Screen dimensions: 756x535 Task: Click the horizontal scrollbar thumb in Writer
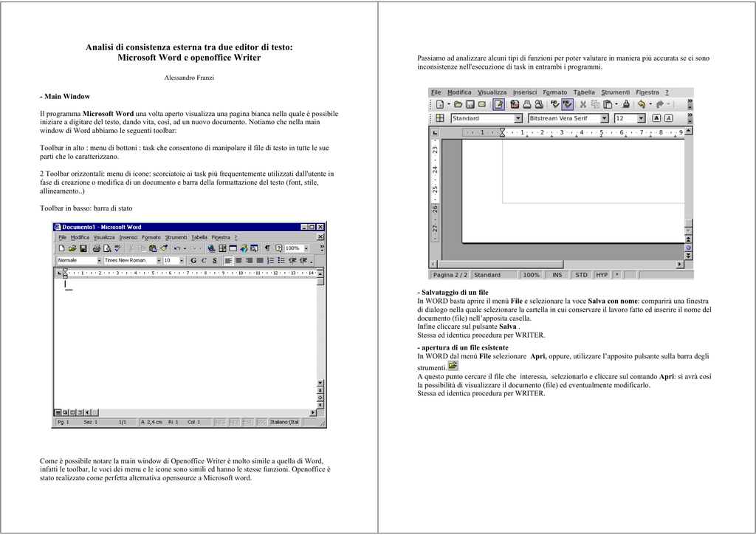(x=500, y=265)
